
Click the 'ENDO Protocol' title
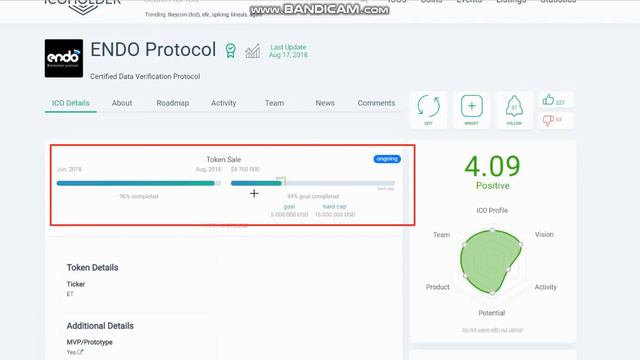coord(153,50)
